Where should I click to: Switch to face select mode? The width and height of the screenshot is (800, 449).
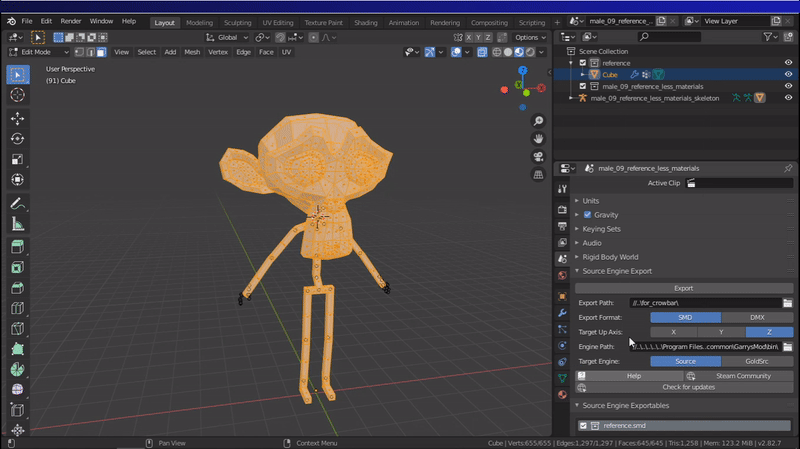point(101,52)
